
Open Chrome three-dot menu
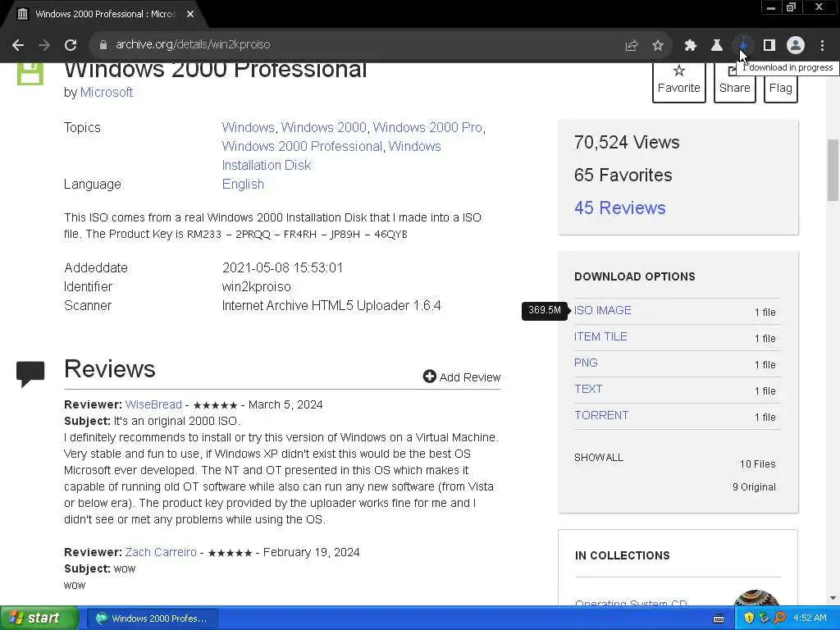point(822,46)
